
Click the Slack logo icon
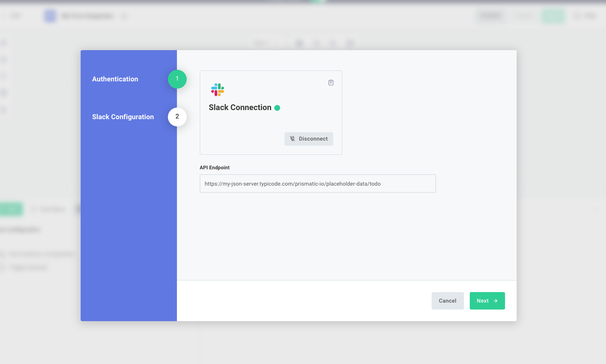(x=217, y=90)
